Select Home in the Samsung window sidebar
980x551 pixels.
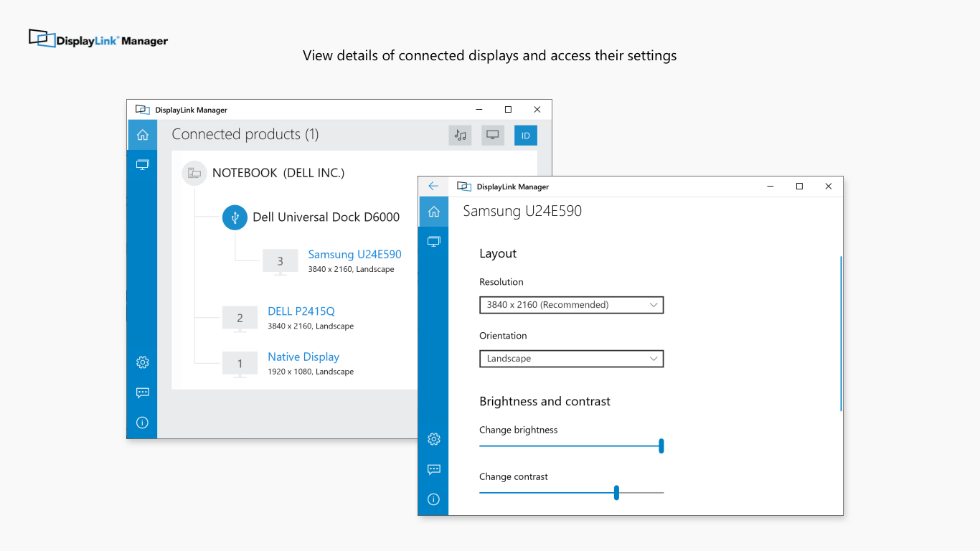click(x=433, y=211)
